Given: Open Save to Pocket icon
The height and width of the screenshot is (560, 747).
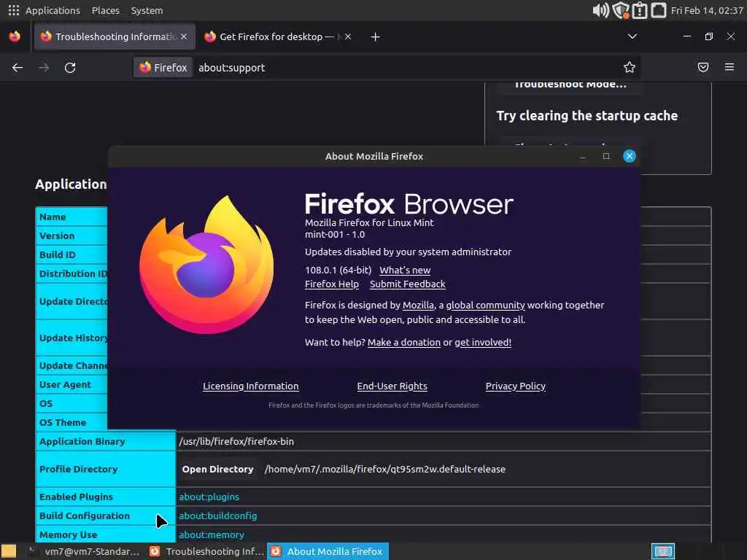Looking at the screenshot, I should [x=703, y=67].
